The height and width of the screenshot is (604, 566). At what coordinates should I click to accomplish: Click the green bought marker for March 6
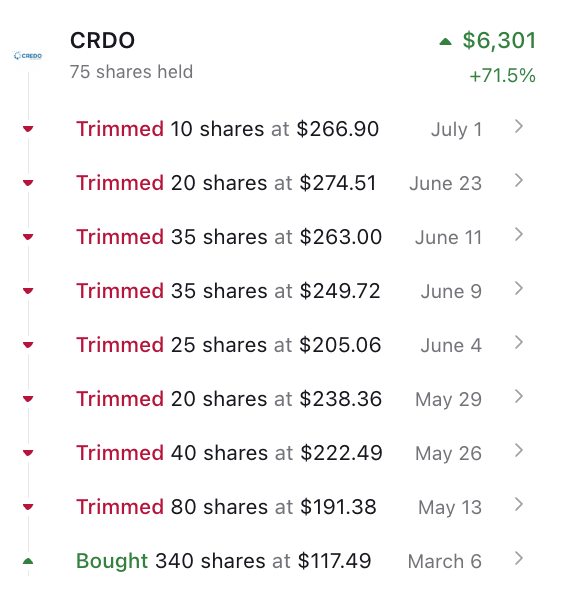tap(28, 561)
